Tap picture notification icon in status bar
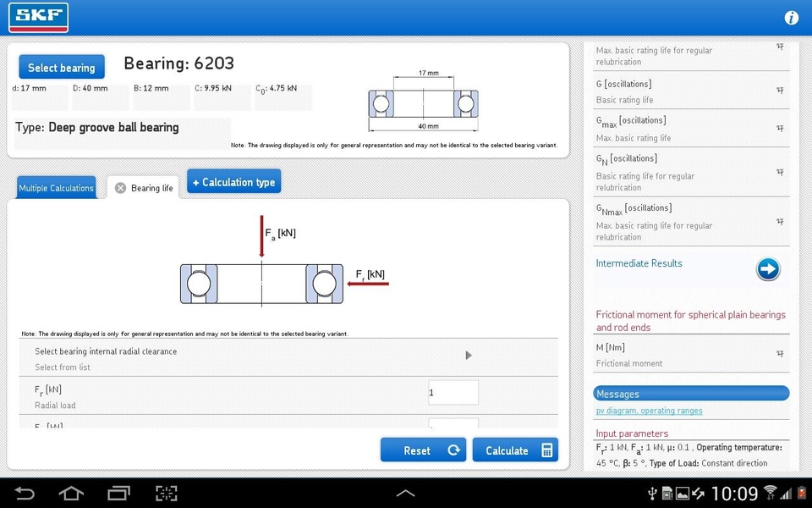Screen dimensions: 812x508 pyautogui.click(x=683, y=493)
